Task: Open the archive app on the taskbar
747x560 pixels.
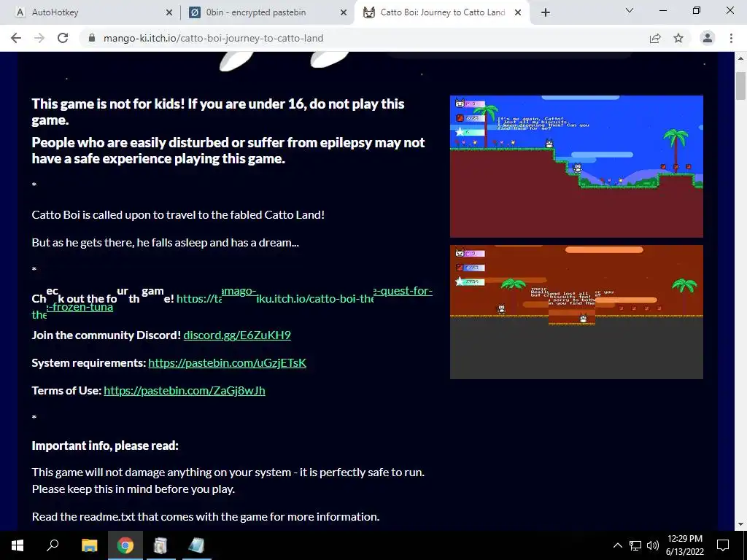Action: 160,545
